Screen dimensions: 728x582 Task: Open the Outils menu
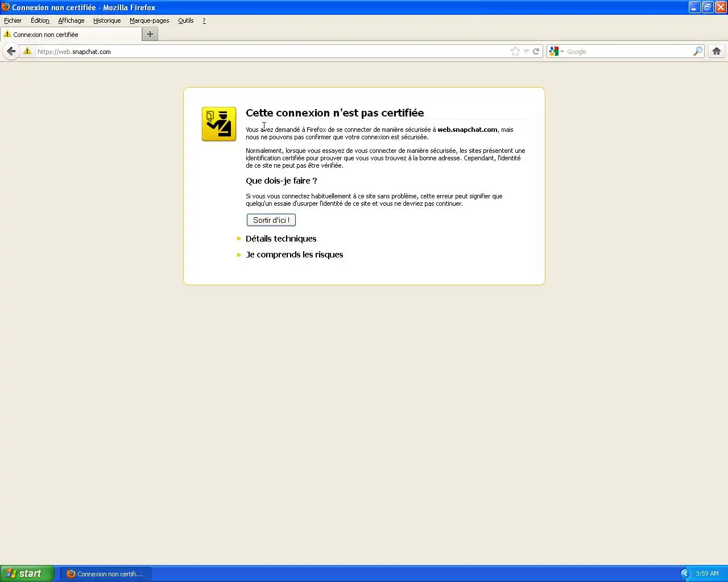pyautogui.click(x=185, y=20)
